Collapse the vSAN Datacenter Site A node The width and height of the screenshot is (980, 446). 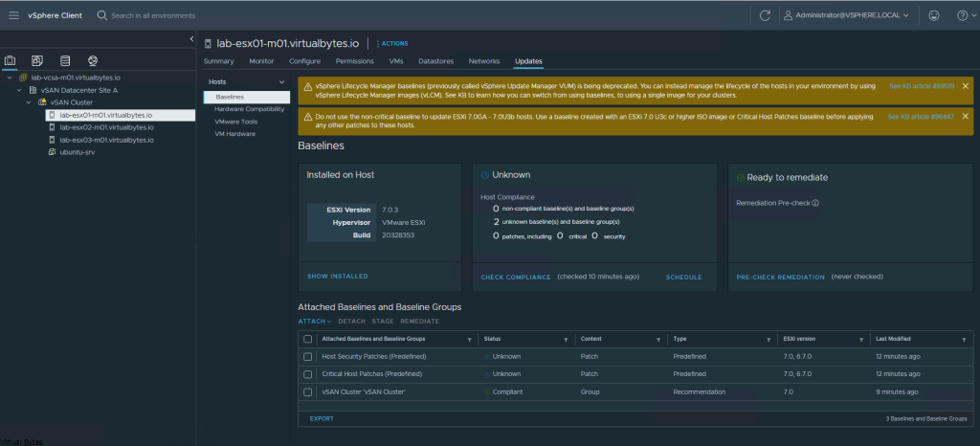(19, 90)
